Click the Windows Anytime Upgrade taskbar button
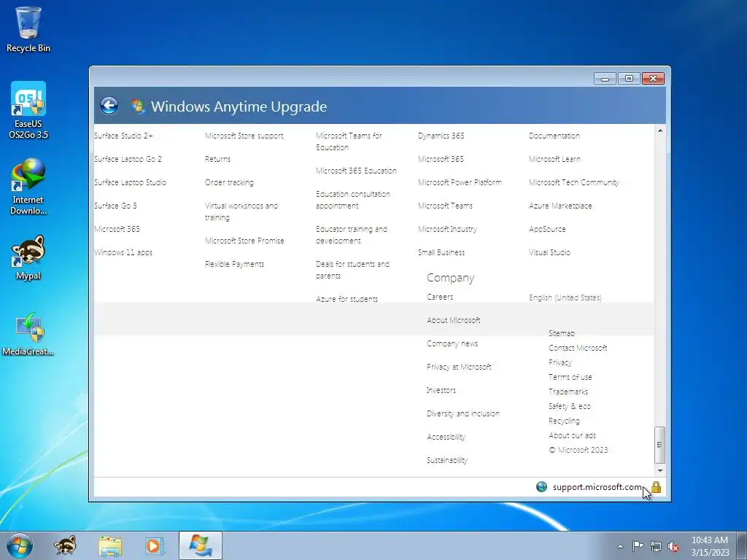747x560 pixels. tap(201, 545)
